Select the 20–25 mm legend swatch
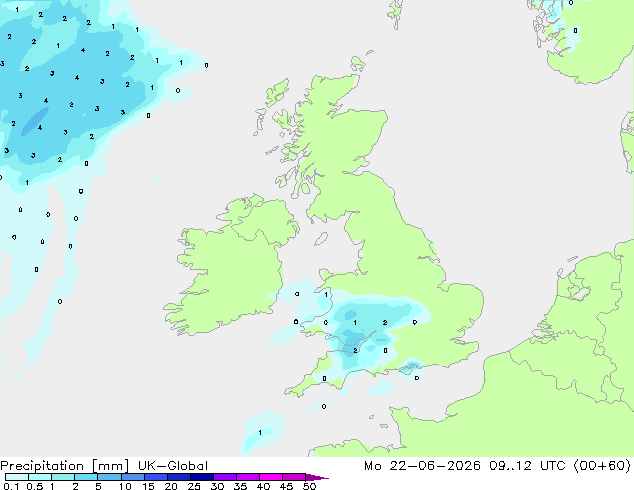The image size is (634, 490). click(x=178, y=477)
